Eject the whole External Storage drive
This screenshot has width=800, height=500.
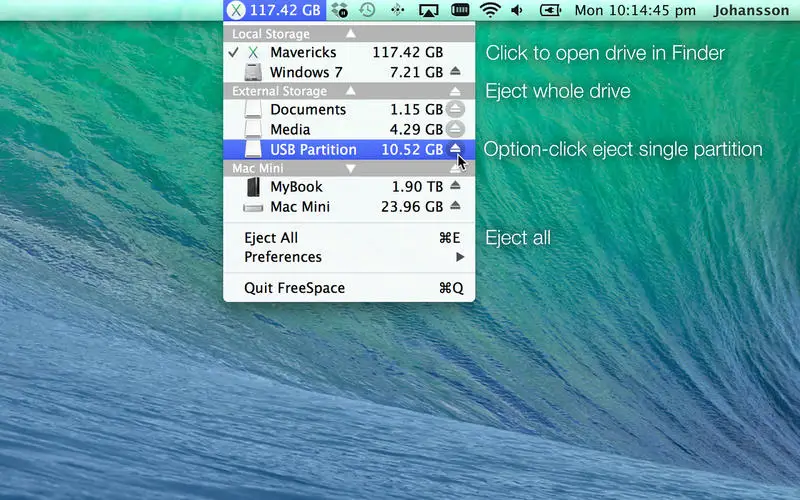[455, 91]
